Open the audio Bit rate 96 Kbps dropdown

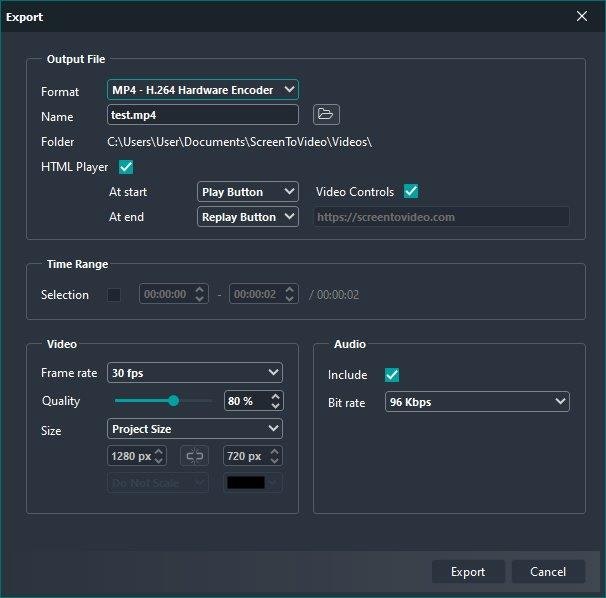click(477, 402)
